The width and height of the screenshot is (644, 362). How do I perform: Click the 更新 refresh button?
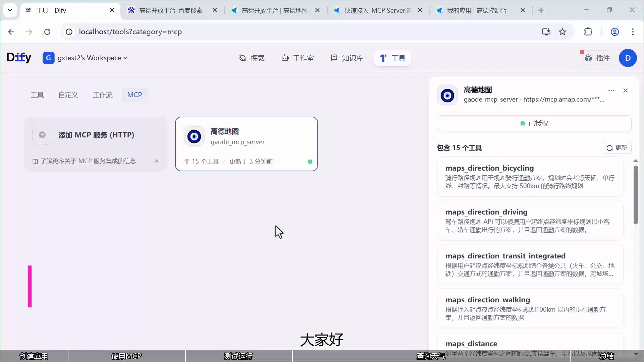tap(616, 148)
